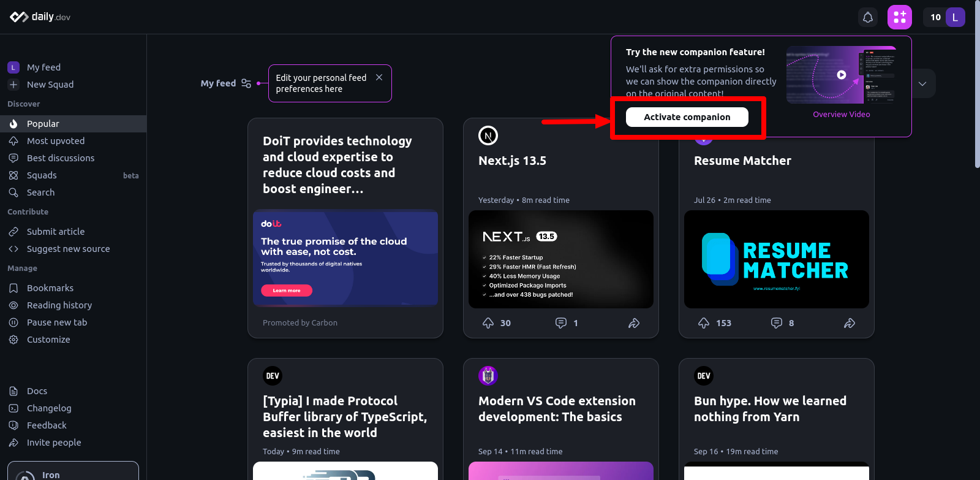Viewport: 980px width, 480px height.
Task: Click New Squad plus item
Action: point(73,85)
